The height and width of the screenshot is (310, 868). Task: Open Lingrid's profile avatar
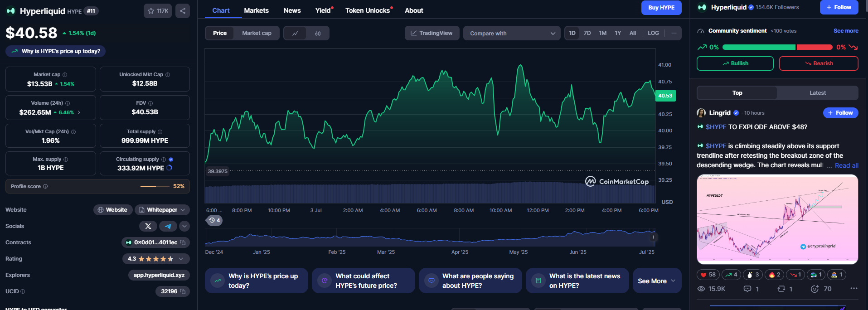[701, 113]
